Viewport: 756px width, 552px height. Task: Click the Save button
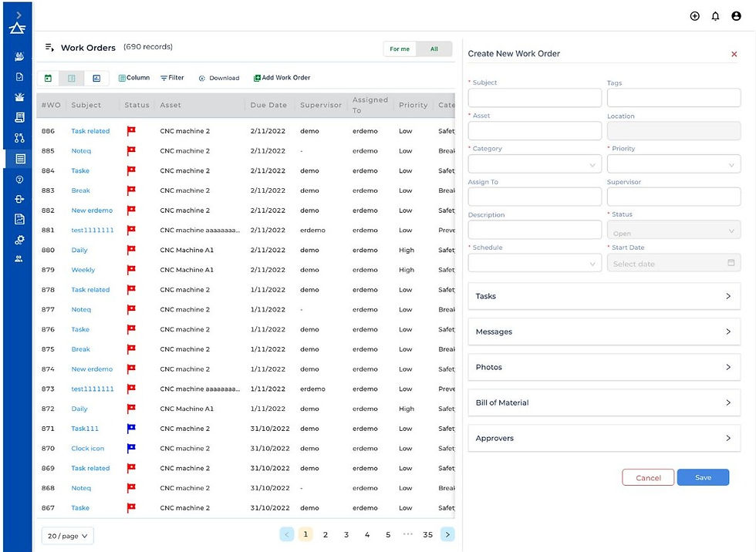[x=703, y=477]
